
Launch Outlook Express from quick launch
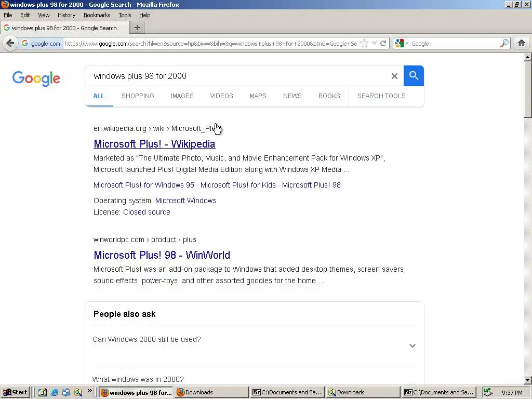[66, 392]
